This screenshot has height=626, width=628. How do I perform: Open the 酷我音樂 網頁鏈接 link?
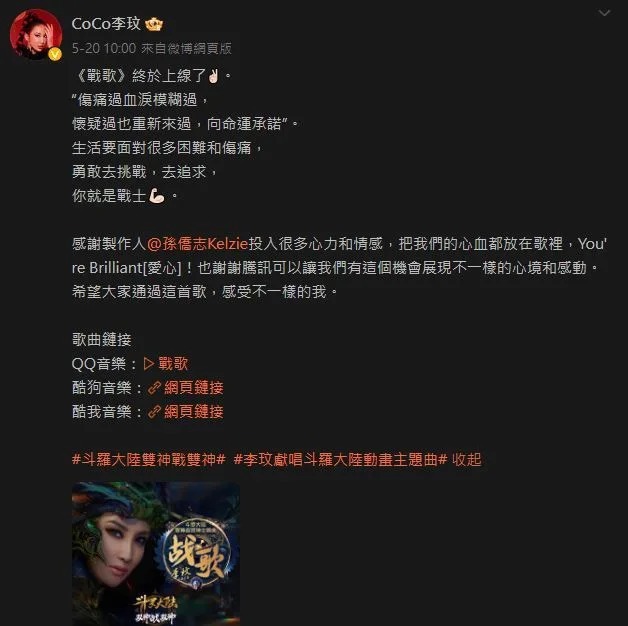pos(185,412)
